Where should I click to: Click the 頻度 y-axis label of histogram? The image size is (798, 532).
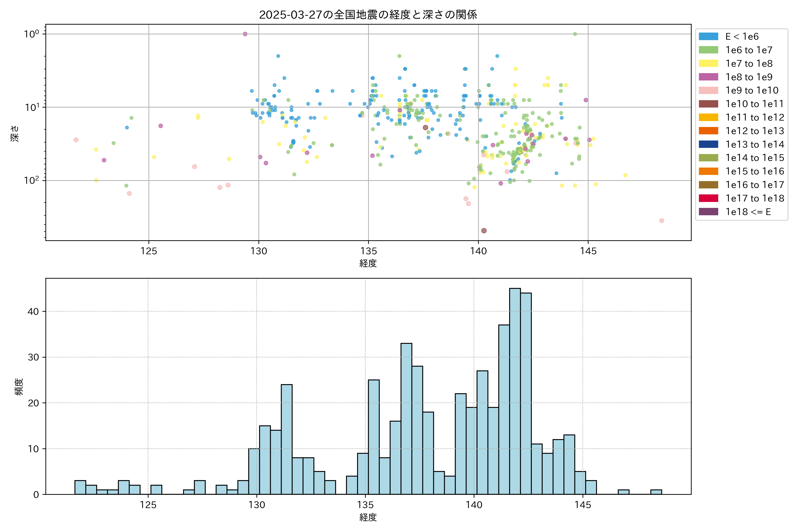19,386
